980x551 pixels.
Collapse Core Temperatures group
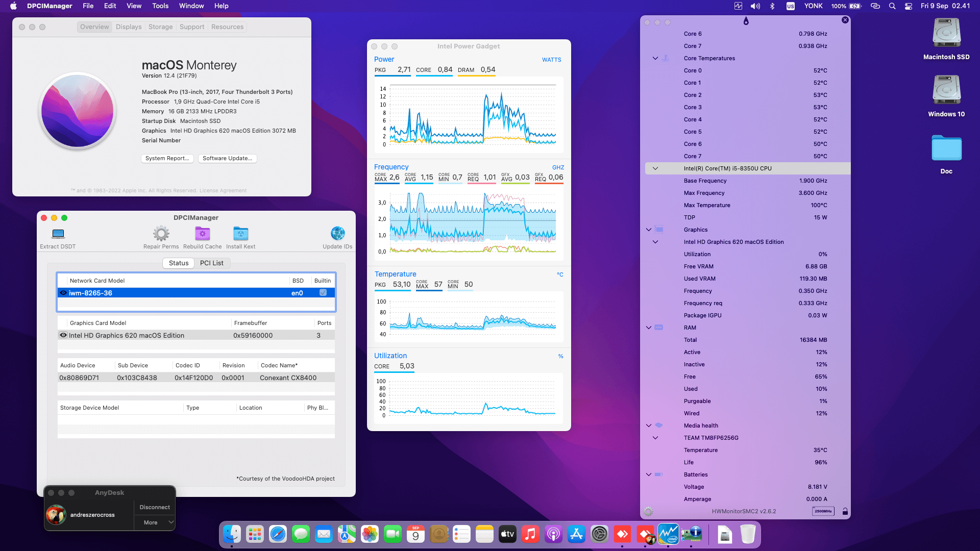(655, 58)
